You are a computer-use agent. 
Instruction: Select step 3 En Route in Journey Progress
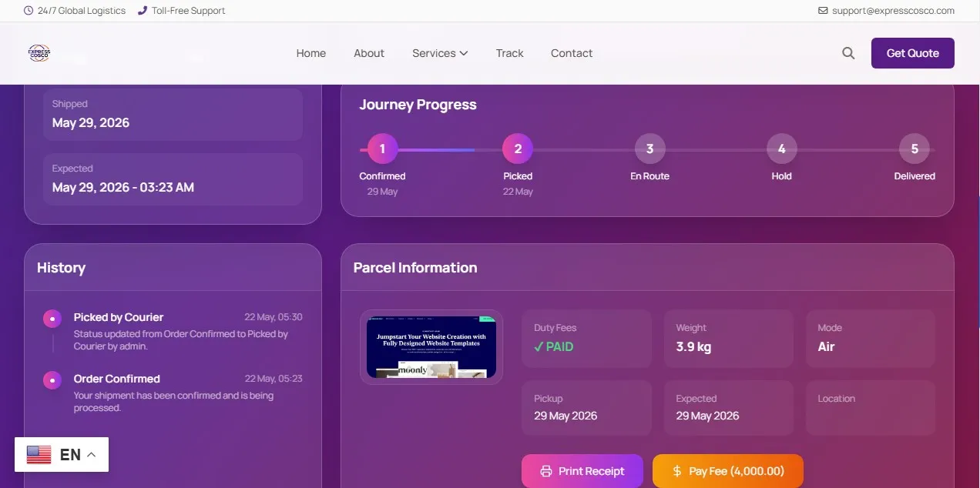649,149
